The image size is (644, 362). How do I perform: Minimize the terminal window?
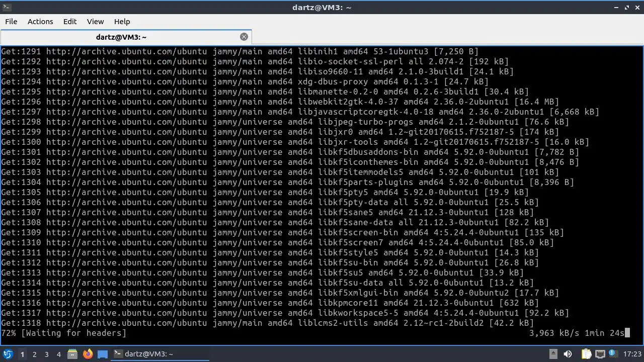(x=617, y=7)
